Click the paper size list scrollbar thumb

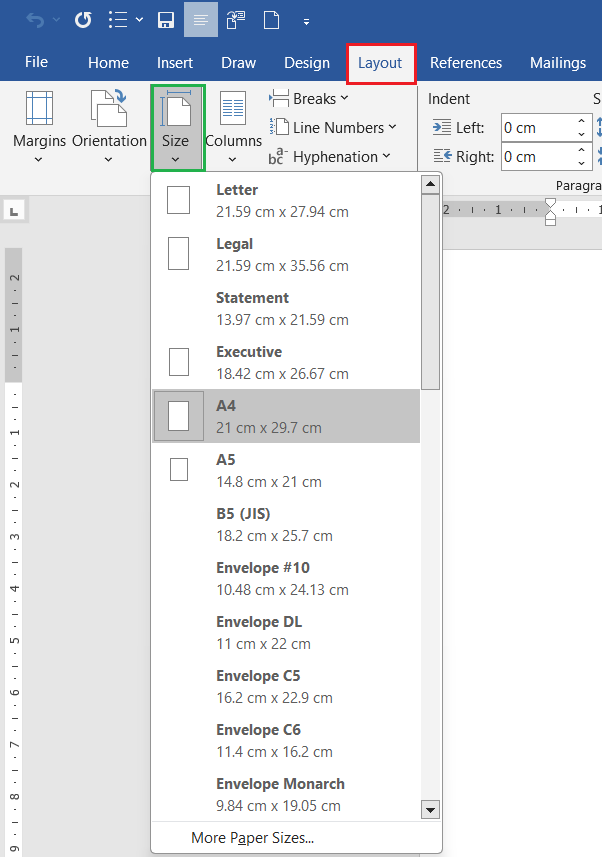tap(431, 292)
